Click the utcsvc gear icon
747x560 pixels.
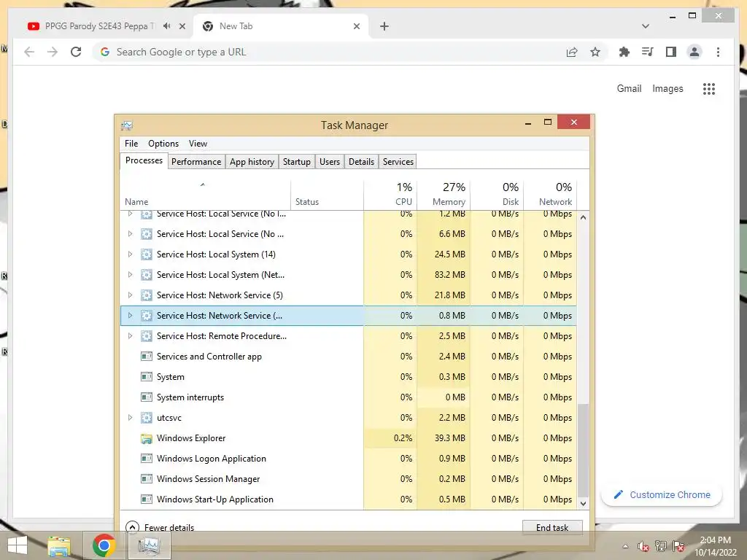147,418
